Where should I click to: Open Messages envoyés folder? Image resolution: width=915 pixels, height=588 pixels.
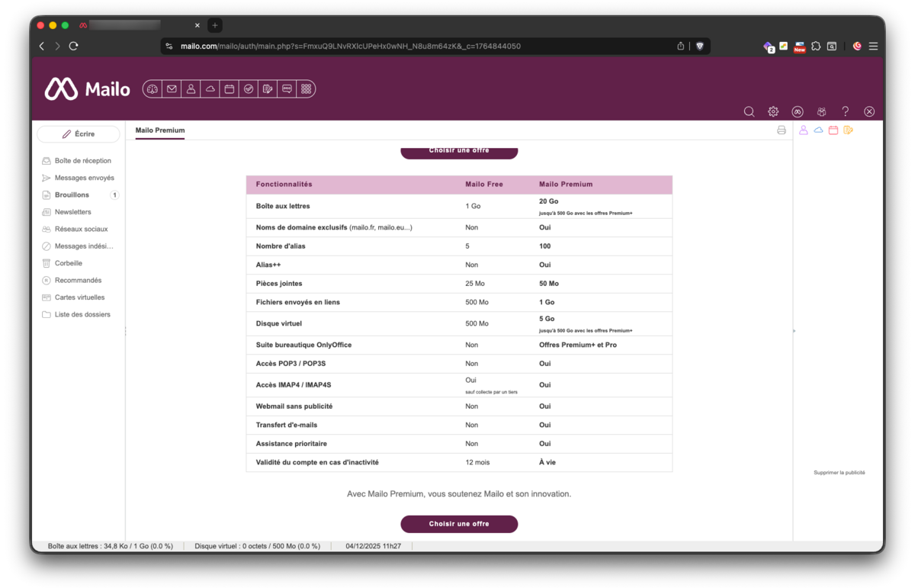coord(78,178)
